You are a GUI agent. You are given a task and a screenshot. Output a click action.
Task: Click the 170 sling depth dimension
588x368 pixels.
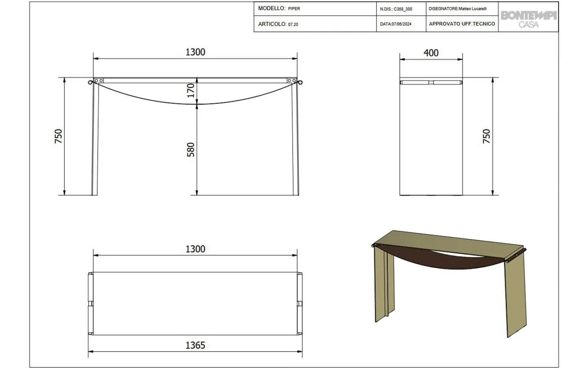coord(191,90)
